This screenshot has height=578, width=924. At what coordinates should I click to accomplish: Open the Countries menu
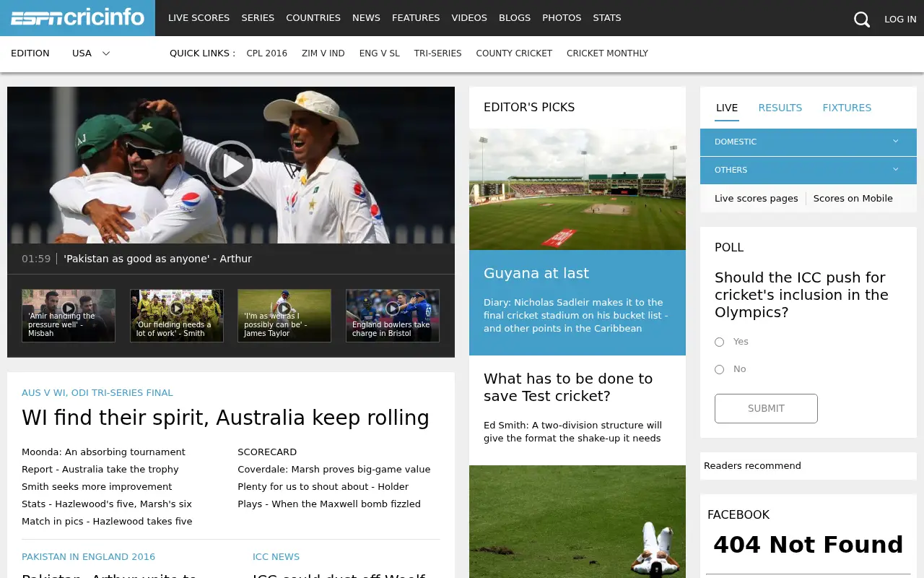[313, 18]
